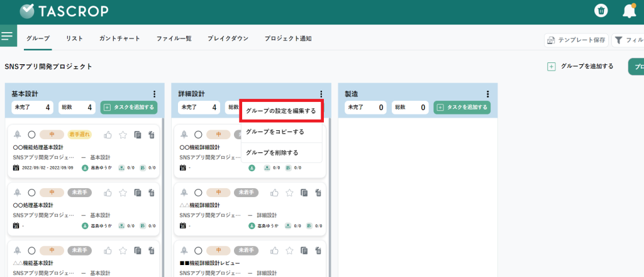644x277 pixels.
Task: Switch to the ガントチャート tab
Action: pyautogui.click(x=119, y=38)
